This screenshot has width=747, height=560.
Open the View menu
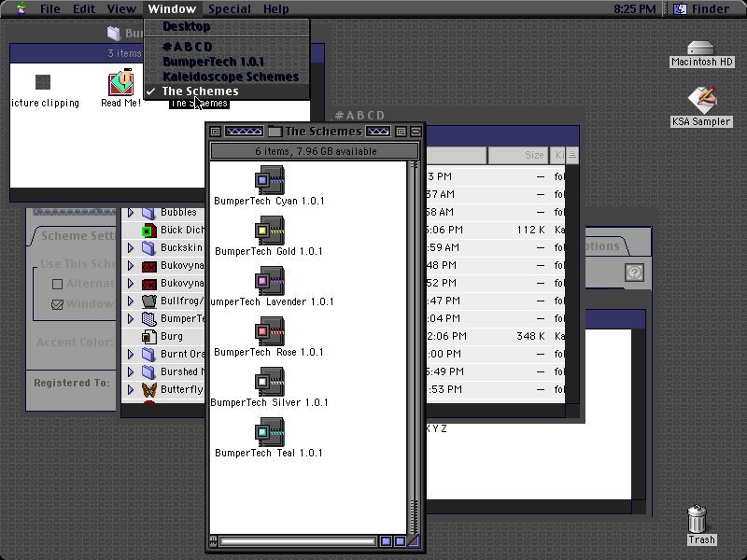[x=121, y=8]
